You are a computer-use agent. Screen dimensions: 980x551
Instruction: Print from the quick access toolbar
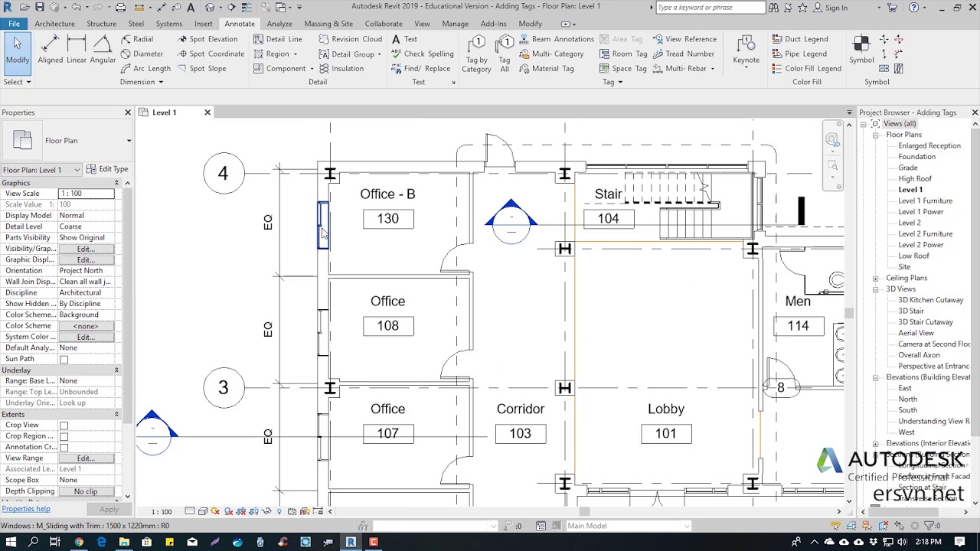[x=120, y=8]
